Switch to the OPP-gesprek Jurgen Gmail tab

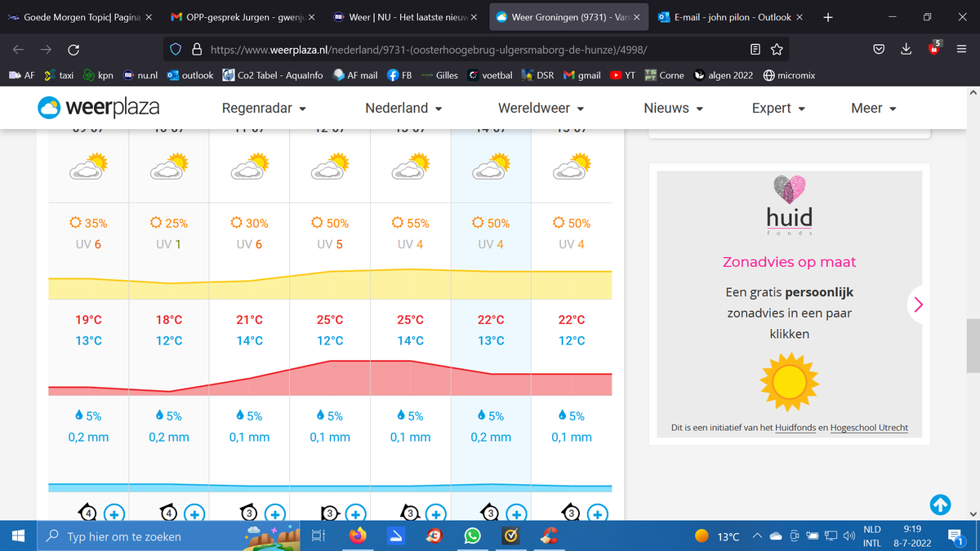click(243, 16)
